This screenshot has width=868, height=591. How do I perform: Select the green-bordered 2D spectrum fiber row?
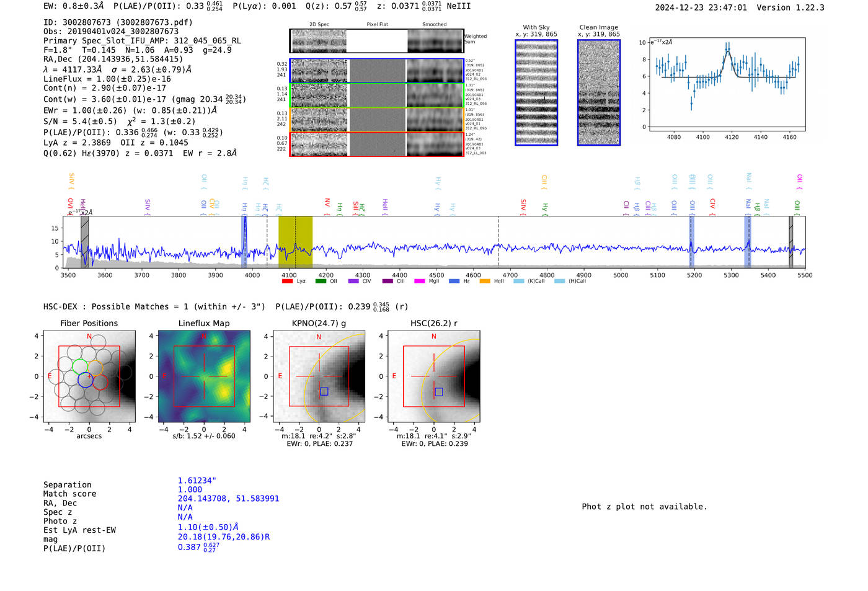click(376, 96)
